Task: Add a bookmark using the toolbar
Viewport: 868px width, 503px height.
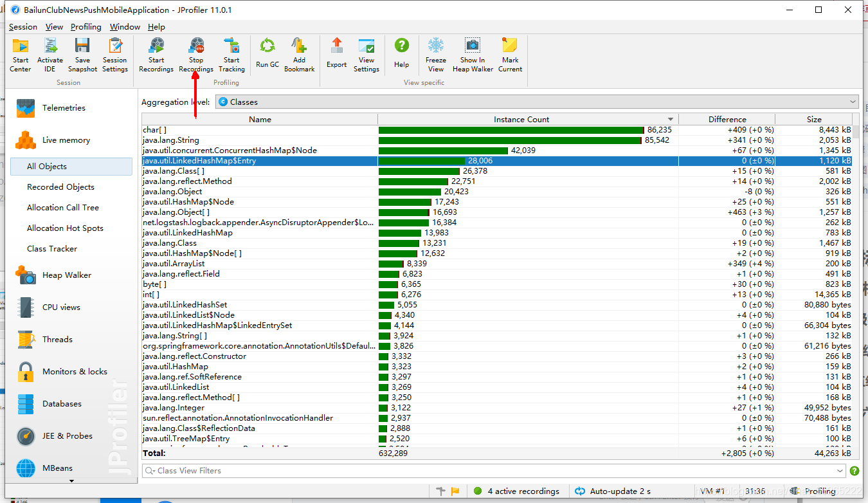Action: [300, 55]
